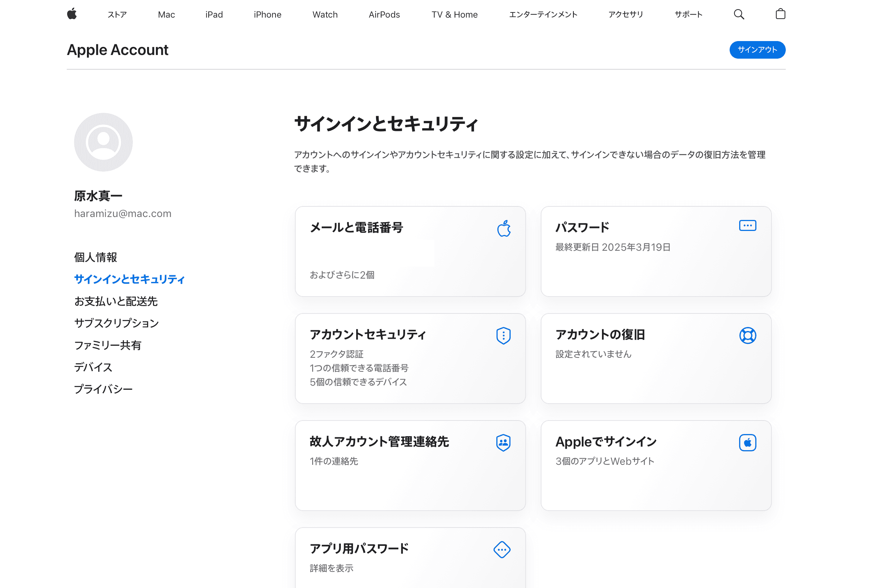
Task: Click the password dots icon in the パスワード card
Action: [x=747, y=225]
